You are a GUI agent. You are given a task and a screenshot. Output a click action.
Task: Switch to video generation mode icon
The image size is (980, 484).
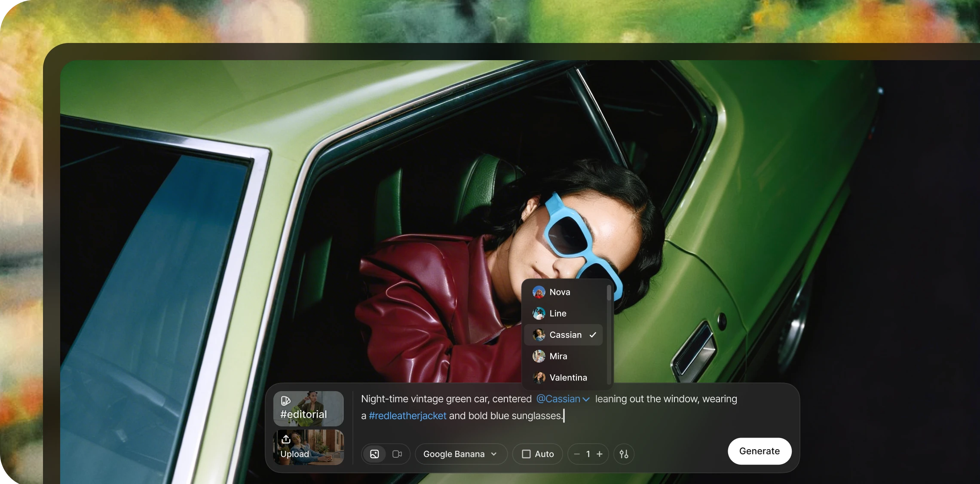397,454
